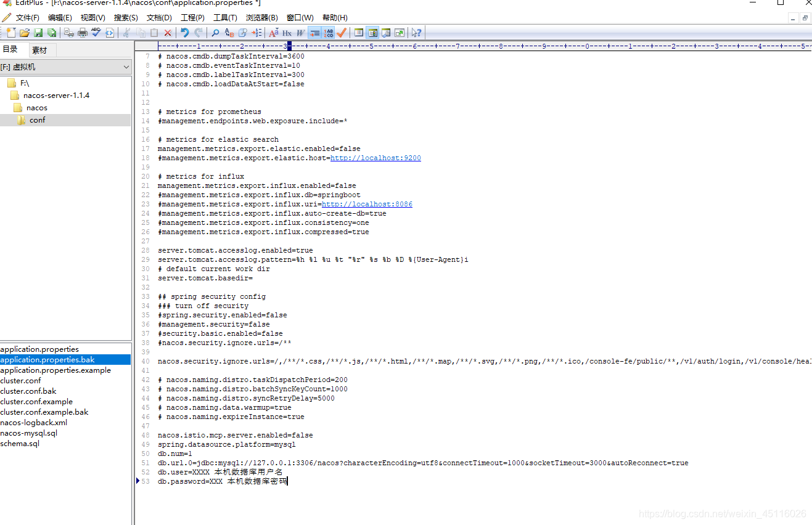This screenshot has width=812, height=525.
Task: Toggle the Hx hex viewer icon
Action: 287,33
